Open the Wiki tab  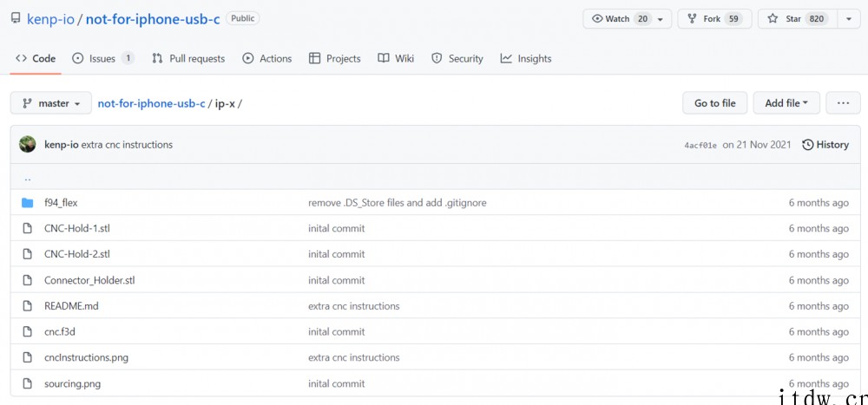(396, 59)
